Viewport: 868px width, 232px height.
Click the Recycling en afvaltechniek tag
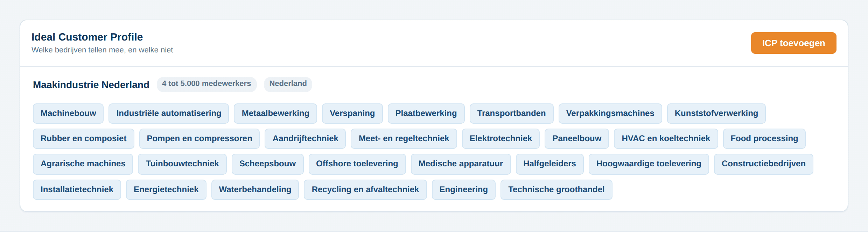[x=365, y=190]
